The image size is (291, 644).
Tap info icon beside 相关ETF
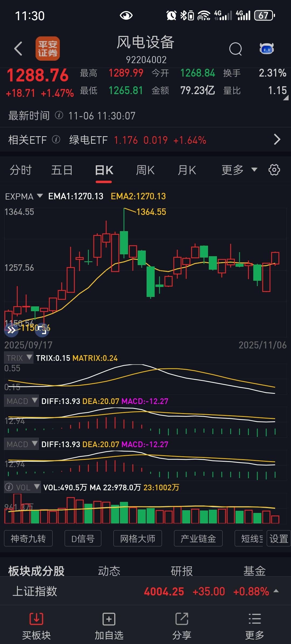[x=56, y=140]
